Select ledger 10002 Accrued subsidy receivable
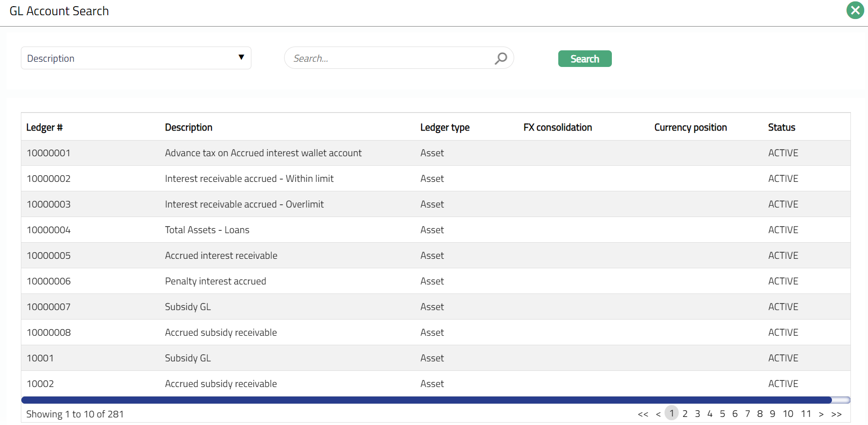Screen dimensions: 868x425 [221, 384]
